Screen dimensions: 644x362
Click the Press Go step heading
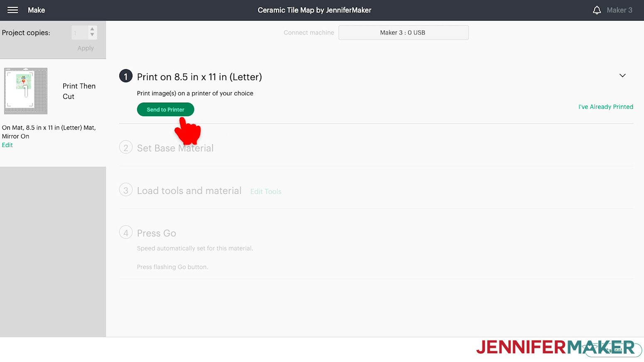(x=157, y=233)
